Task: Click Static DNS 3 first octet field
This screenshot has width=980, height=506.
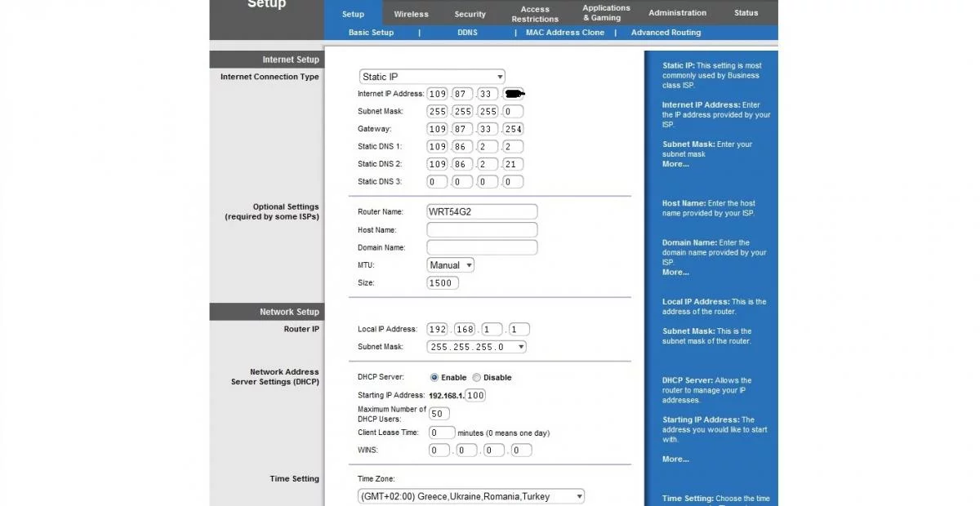Action: click(x=438, y=182)
